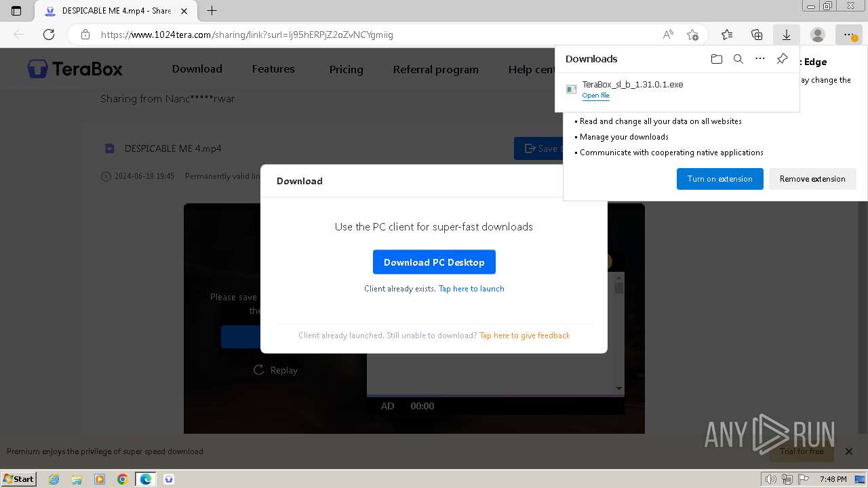Click the TeraBox logo
The height and width of the screenshot is (488, 868).
[x=75, y=68]
